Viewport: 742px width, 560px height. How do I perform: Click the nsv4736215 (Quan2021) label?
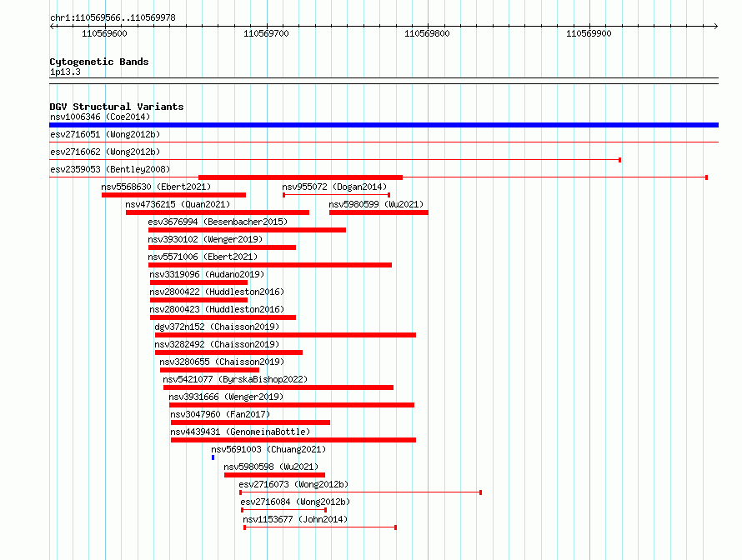178,204
